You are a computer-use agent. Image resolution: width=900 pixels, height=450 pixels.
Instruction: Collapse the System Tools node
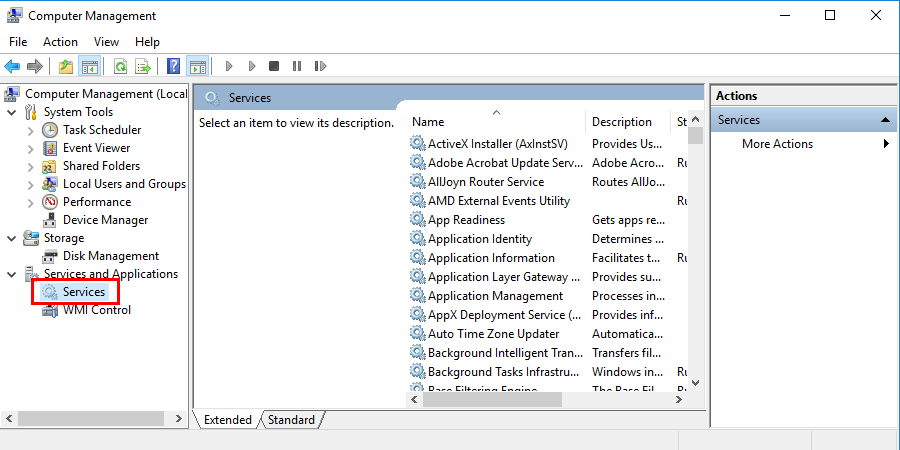click(12, 112)
